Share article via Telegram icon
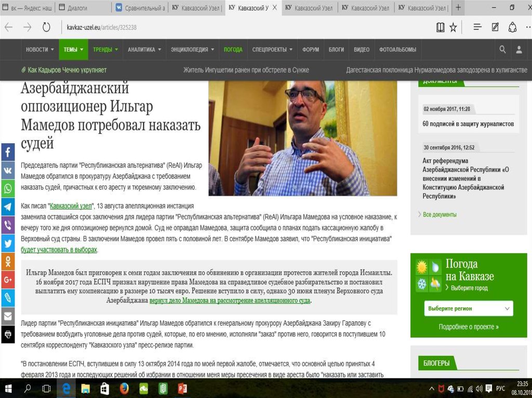The height and width of the screenshot is (398, 532). coord(8,207)
